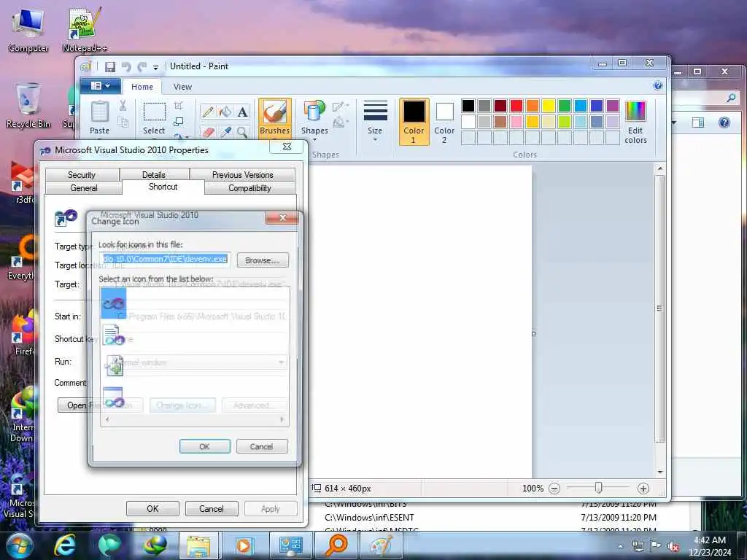The width and height of the screenshot is (747, 560).
Task: Choose the Brushes tool
Action: [274, 117]
